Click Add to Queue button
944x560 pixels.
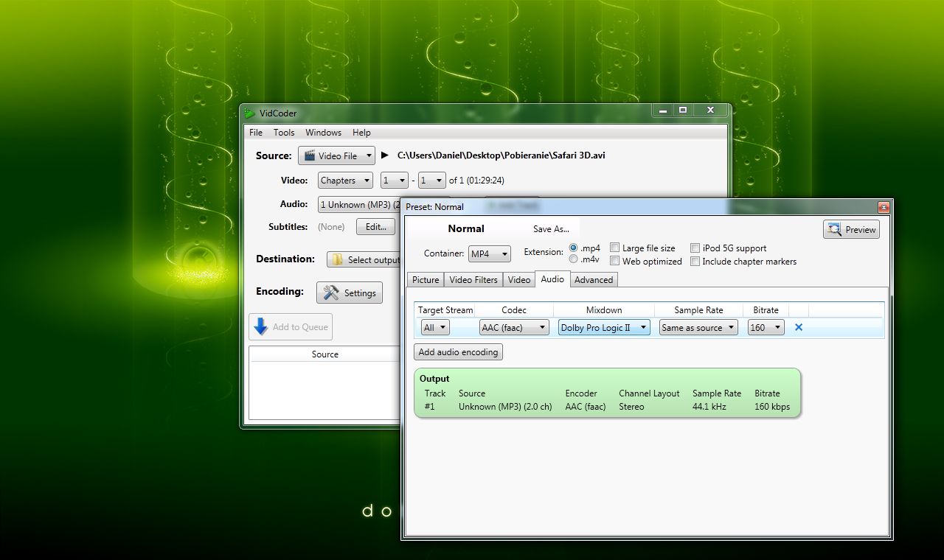(291, 326)
